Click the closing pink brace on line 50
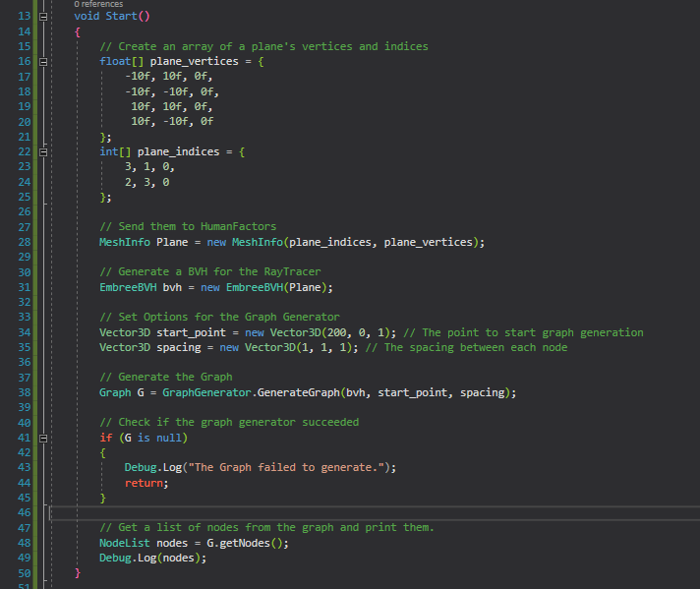The width and height of the screenshot is (700, 589). (78, 573)
